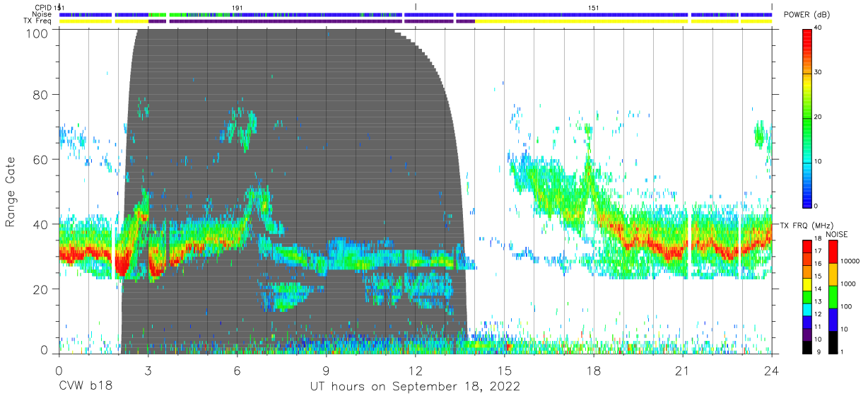Screen dimensions: 868x401
Task: Click UT hour tick 3 on time axis
Action: pyautogui.click(x=148, y=369)
